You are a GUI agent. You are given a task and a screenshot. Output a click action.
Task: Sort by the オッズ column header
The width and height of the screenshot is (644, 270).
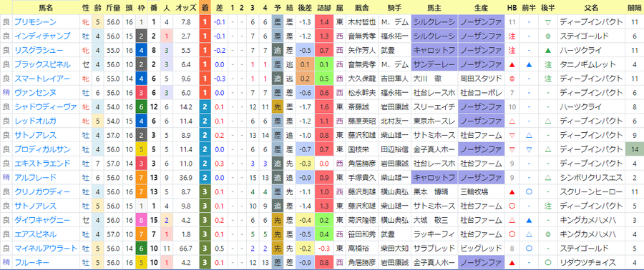(x=185, y=8)
